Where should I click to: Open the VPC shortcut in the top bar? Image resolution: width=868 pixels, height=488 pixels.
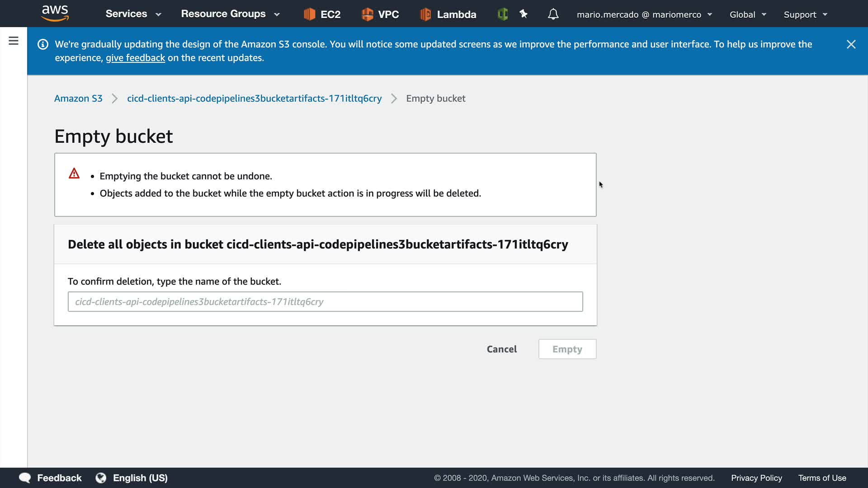tap(380, 14)
